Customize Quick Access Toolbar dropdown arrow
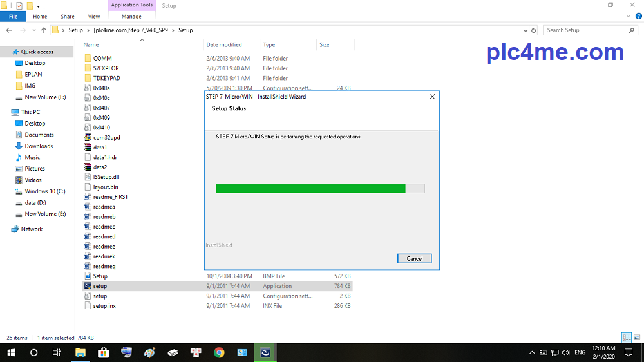The image size is (644, 362). coord(38,5)
